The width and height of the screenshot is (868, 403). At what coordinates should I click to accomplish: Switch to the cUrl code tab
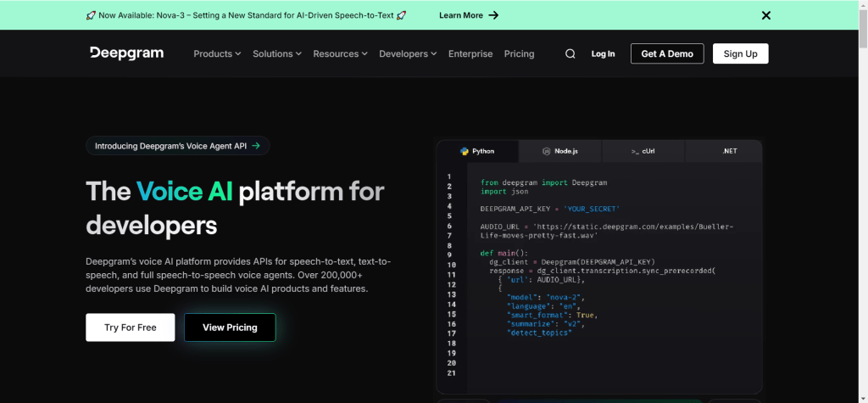coord(643,151)
